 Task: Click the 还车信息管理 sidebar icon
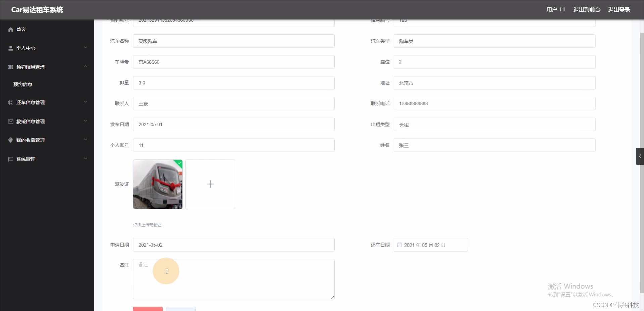[x=10, y=103]
